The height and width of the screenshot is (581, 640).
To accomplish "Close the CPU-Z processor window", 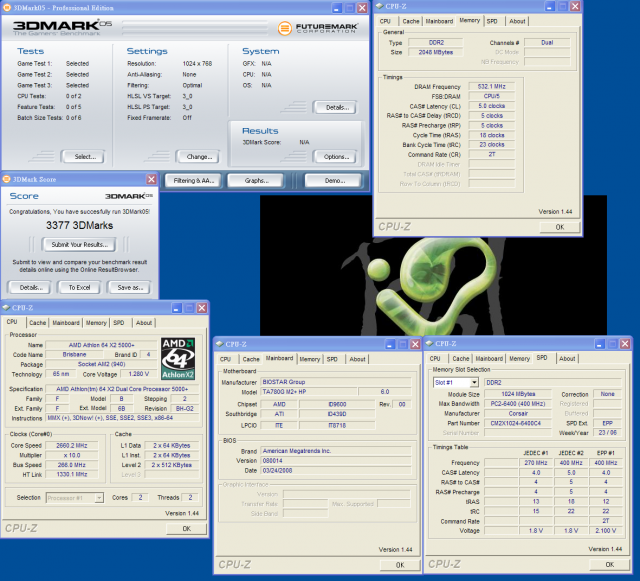I will coord(202,308).
